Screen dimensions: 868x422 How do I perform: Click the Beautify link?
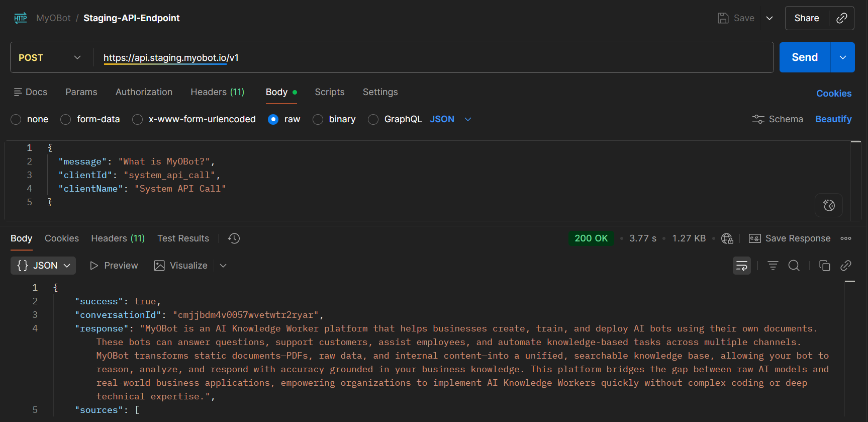833,119
